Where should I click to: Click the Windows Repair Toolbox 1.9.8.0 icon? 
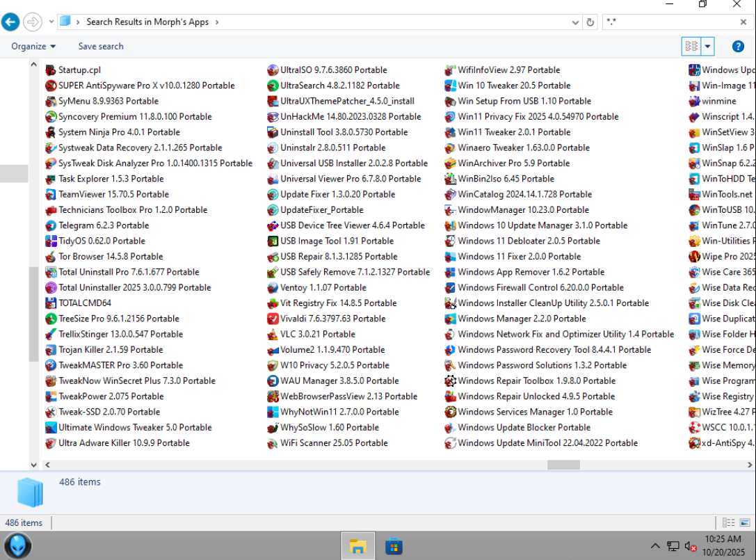(x=450, y=381)
